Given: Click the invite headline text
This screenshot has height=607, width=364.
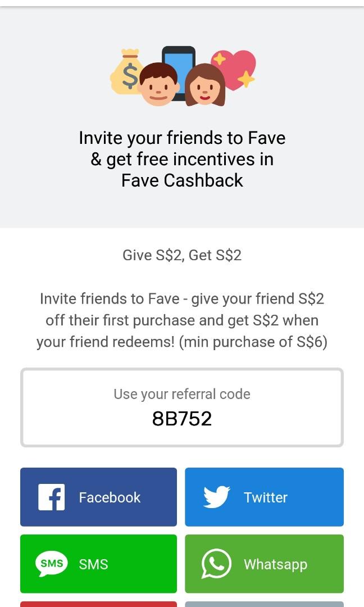Looking at the screenshot, I should pos(182,159).
